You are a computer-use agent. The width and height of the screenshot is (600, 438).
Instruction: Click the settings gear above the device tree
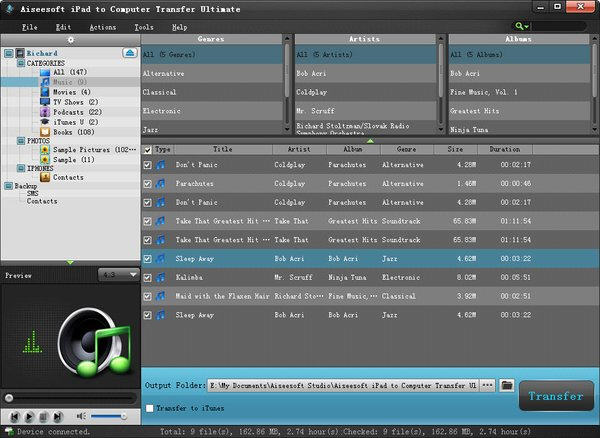(x=70, y=40)
